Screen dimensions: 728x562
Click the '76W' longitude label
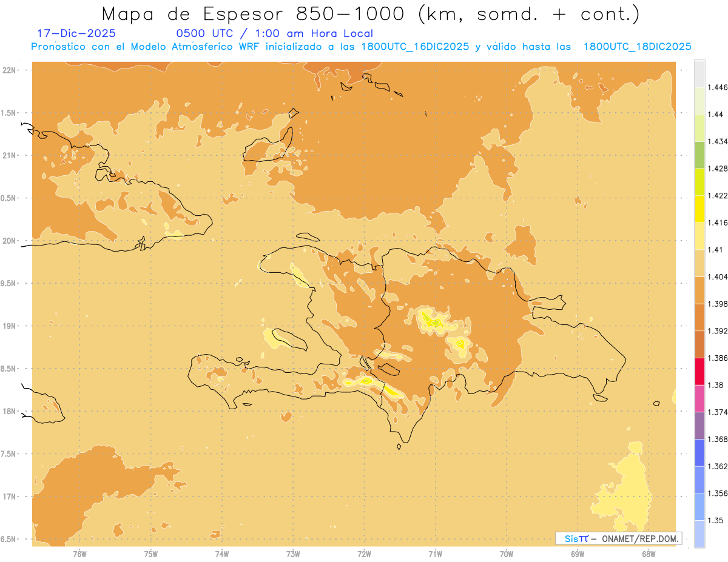pos(79,554)
